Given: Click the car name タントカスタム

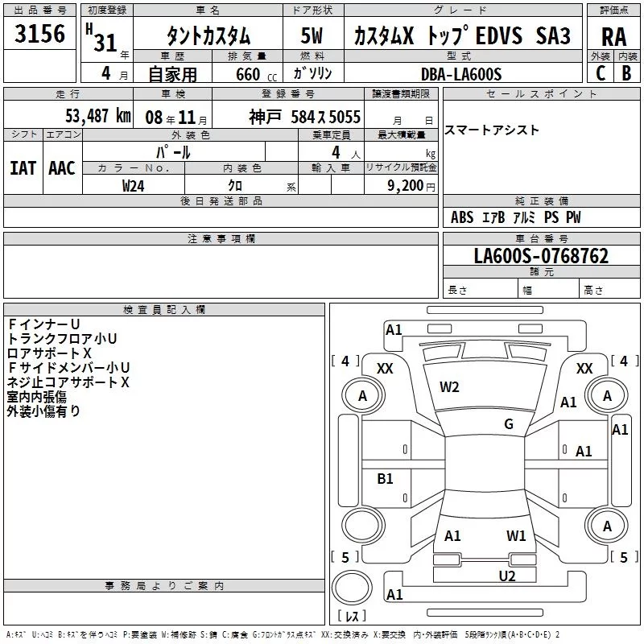Looking at the screenshot, I should pos(208,35).
